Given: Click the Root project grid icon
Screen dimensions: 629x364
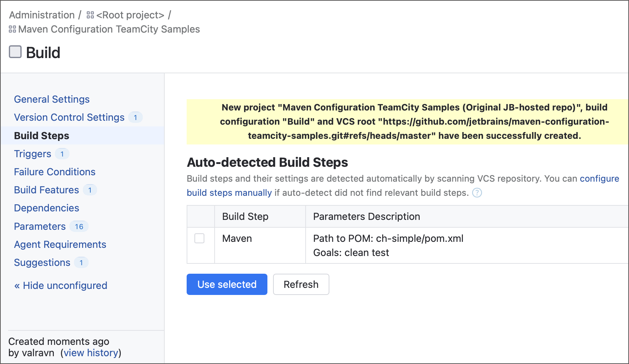Looking at the screenshot, I should (x=90, y=15).
